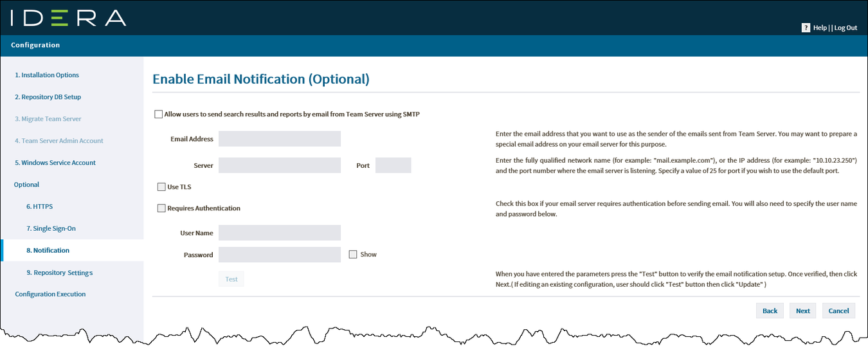868x353 pixels.
Task: Check the Requires Authentication box
Action: (x=161, y=208)
